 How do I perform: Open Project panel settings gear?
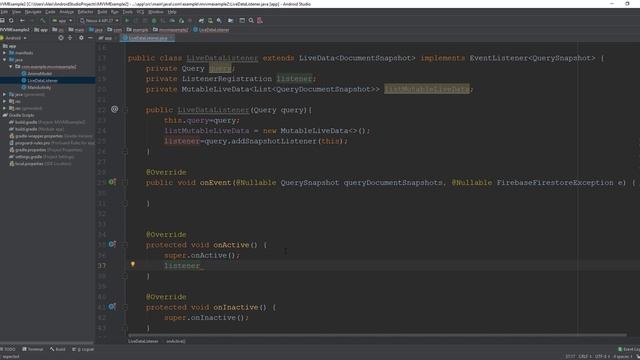(x=81, y=38)
